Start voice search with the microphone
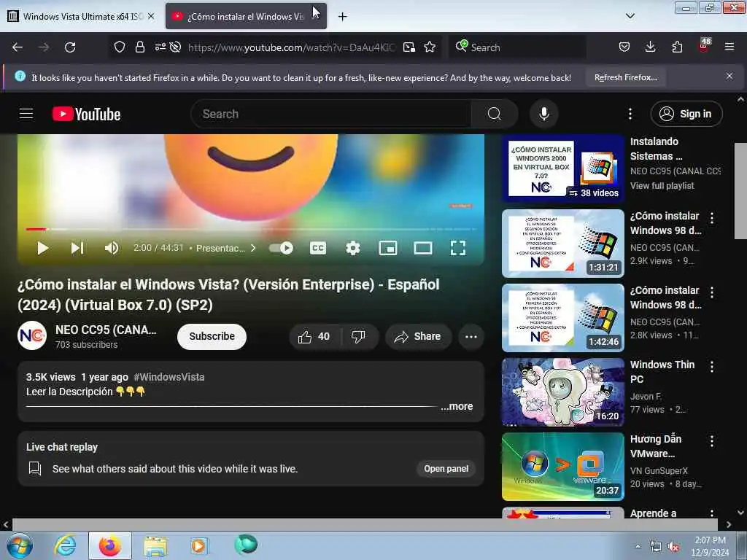 coord(543,114)
